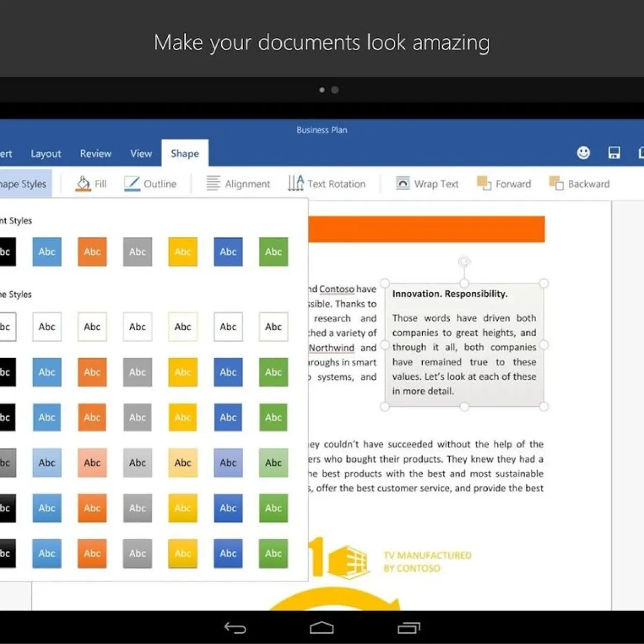Tap the Business Plan document title

(x=322, y=130)
